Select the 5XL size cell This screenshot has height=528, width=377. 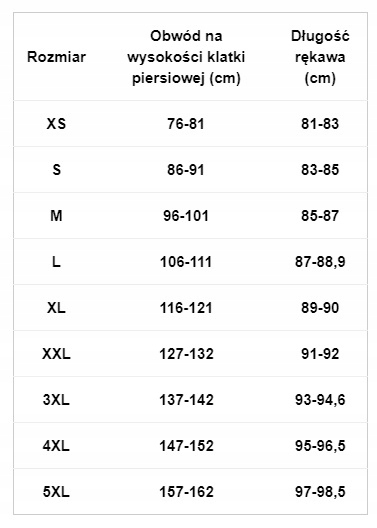pyautogui.click(x=56, y=492)
